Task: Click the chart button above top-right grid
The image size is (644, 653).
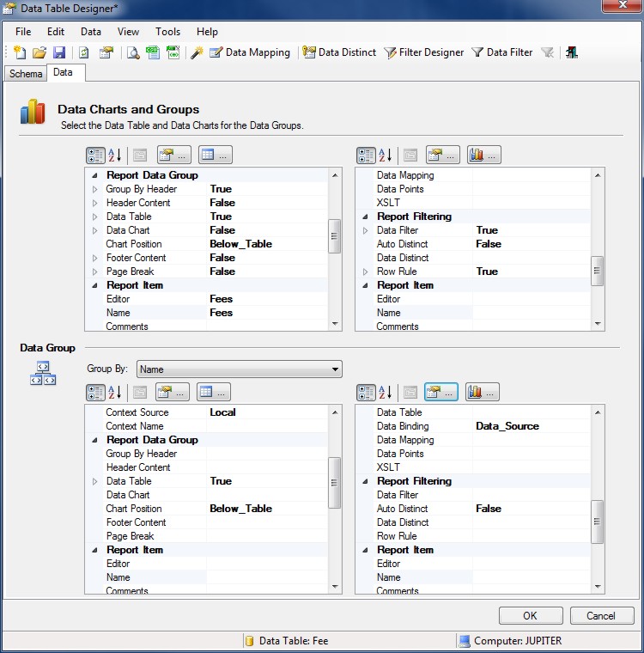Action: coord(483,156)
